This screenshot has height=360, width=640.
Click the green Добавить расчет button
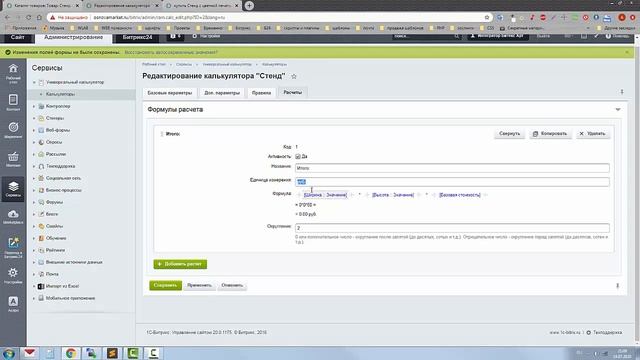point(180,264)
